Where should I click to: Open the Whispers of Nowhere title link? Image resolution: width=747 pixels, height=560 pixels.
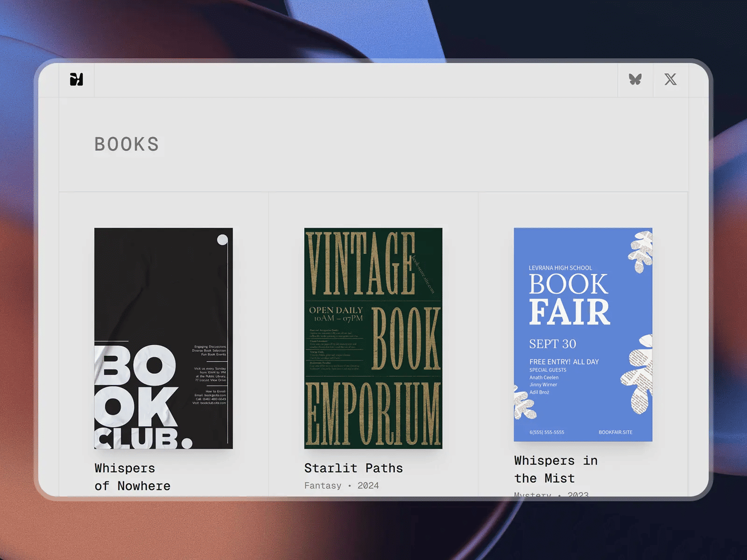click(x=133, y=477)
